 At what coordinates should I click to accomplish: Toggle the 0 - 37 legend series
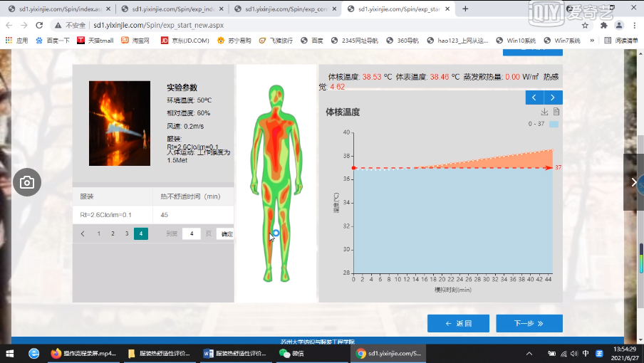pyautogui.click(x=554, y=124)
